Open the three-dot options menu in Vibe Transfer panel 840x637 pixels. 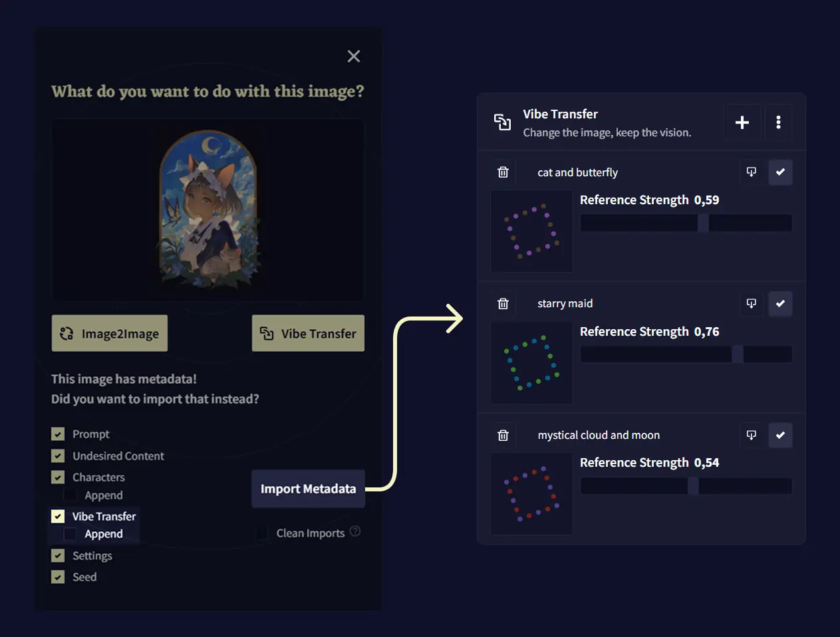pyautogui.click(x=778, y=122)
